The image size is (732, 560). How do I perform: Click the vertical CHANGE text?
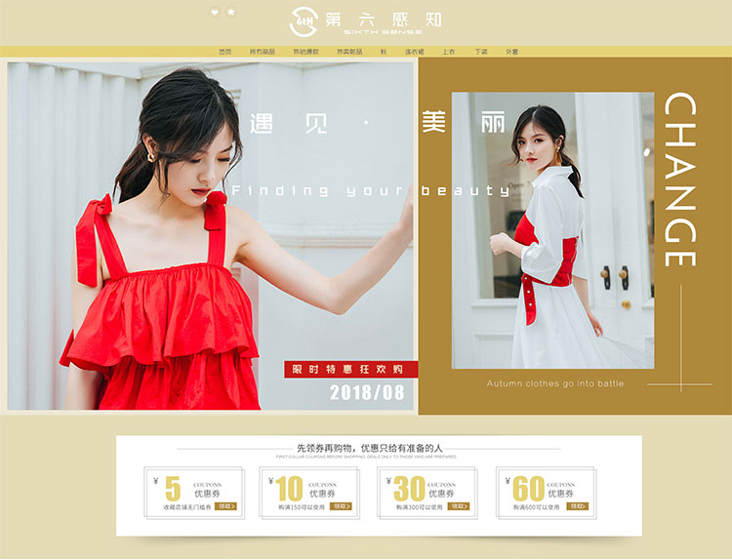pyautogui.click(x=680, y=180)
